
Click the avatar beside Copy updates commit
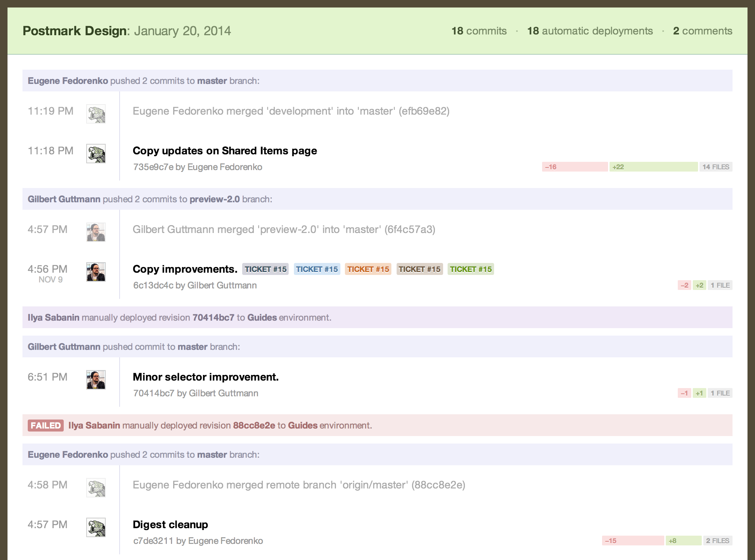pyautogui.click(x=96, y=154)
